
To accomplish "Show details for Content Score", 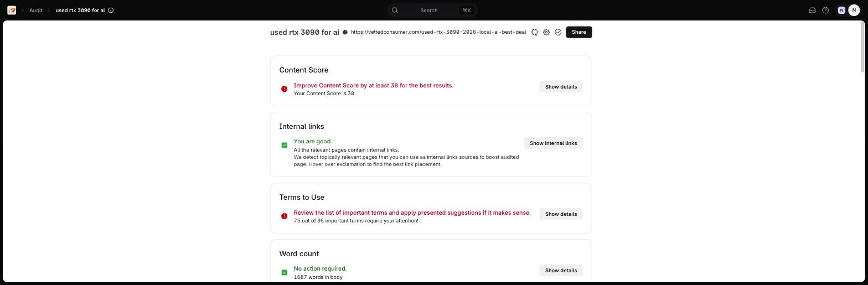I will point(561,87).
